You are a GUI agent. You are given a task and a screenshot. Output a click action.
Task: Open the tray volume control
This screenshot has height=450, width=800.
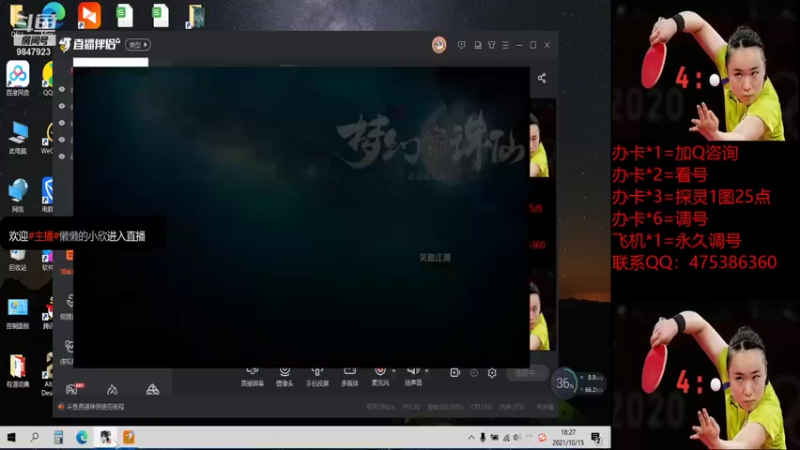pos(517,437)
